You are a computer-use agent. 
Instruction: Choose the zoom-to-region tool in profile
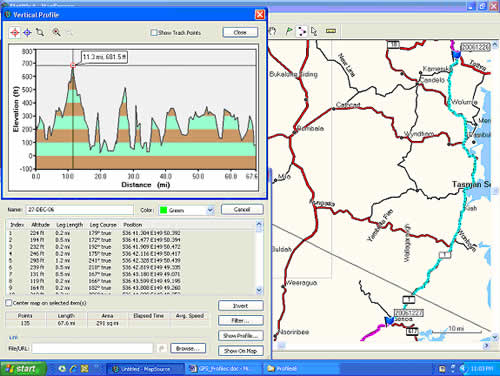(40, 32)
